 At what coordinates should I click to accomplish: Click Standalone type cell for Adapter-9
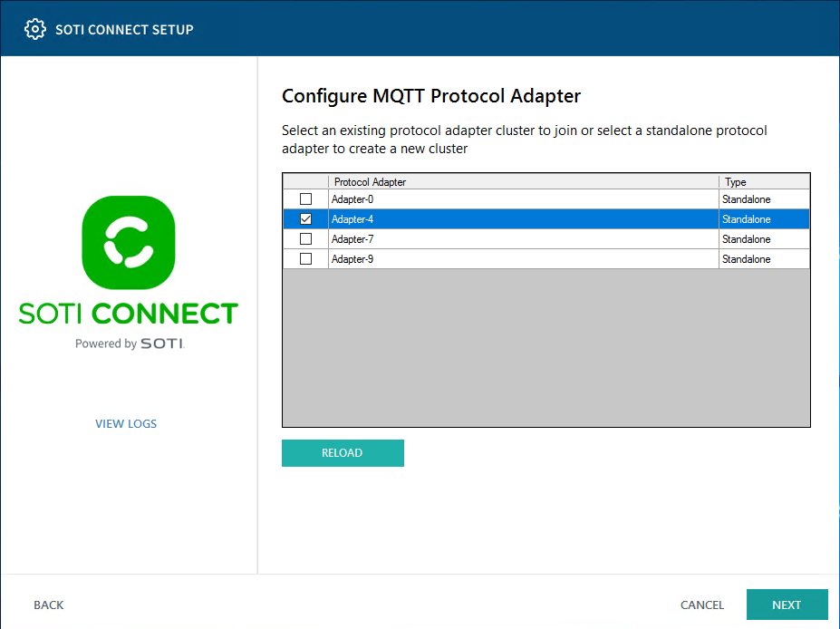pos(765,259)
